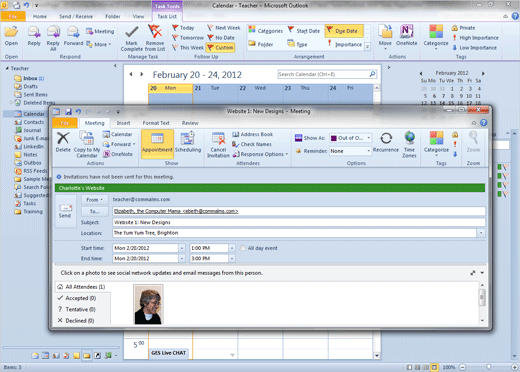
Task: Go to next week in calendar
Action: 142,74
